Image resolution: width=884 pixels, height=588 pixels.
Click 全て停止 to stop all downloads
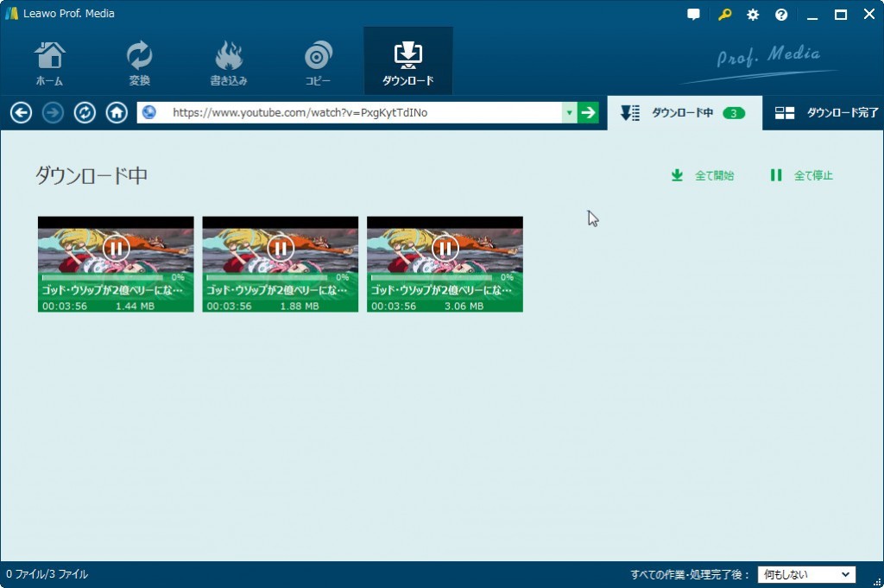(802, 175)
